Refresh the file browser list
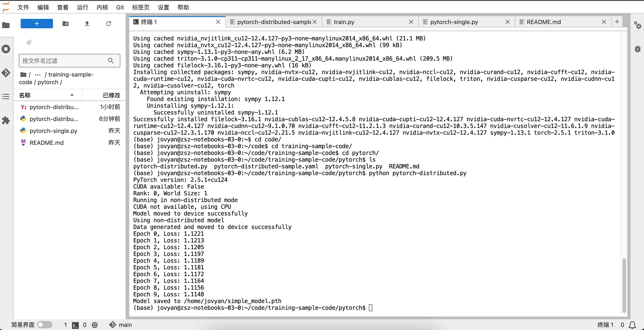644x330 pixels. (108, 24)
